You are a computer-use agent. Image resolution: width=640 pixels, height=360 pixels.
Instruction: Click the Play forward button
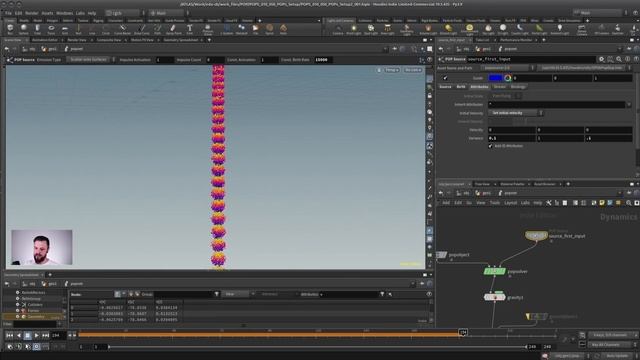36,336
